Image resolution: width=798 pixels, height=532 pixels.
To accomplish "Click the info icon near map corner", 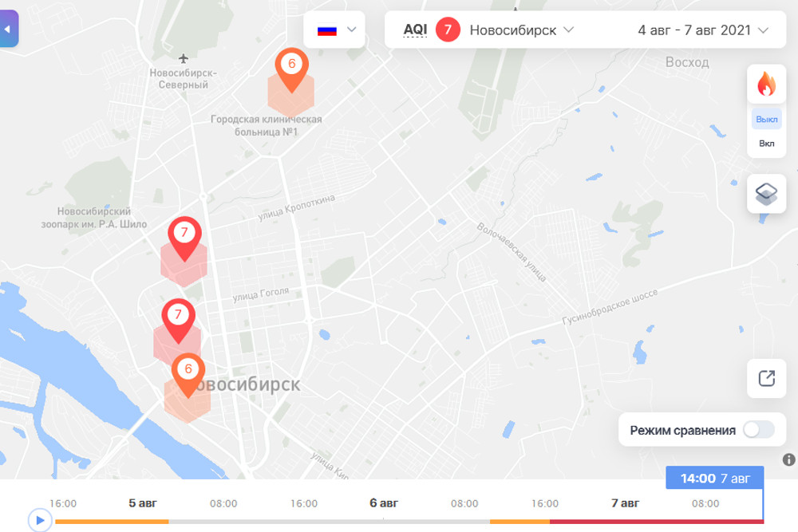I will click(x=788, y=459).
